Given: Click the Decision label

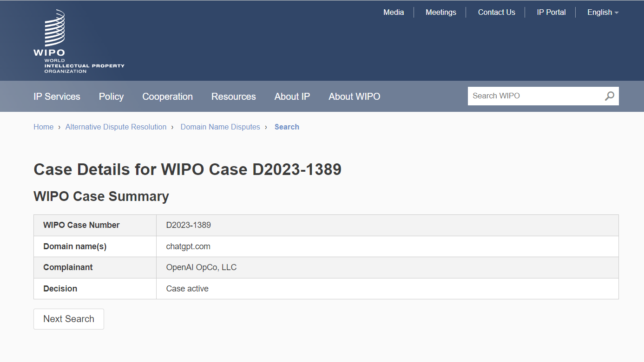Looking at the screenshot, I should coord(60,289).
